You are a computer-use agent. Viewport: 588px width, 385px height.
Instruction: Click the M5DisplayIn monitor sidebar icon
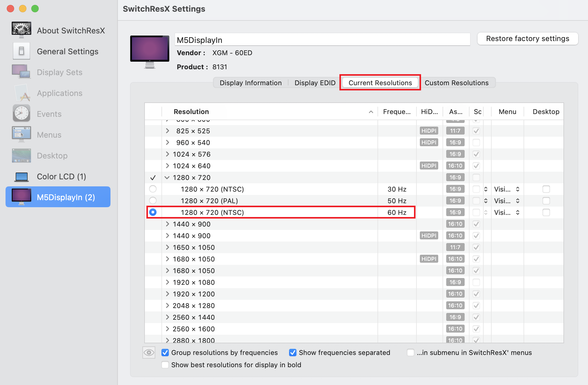click(x=21, y=197)
